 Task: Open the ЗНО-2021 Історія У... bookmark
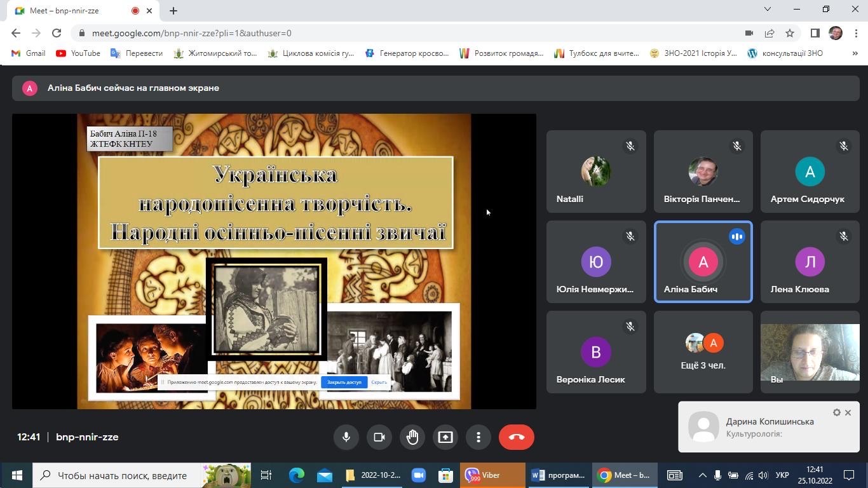click(693, 53)
